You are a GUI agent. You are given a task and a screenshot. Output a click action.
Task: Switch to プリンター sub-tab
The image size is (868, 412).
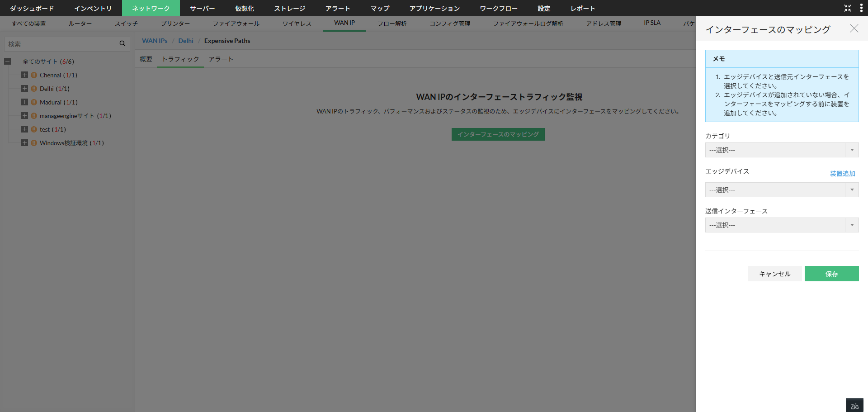point(175,24)
